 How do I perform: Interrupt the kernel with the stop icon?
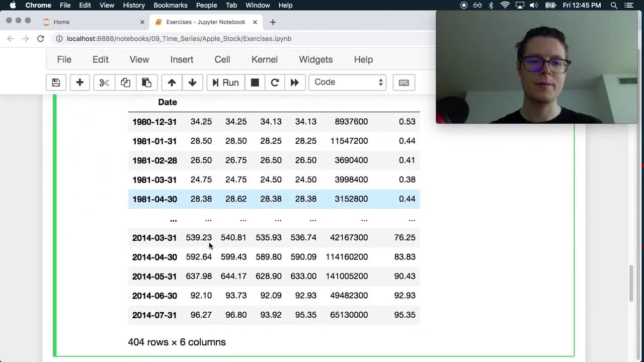click(x=255, y=82)
